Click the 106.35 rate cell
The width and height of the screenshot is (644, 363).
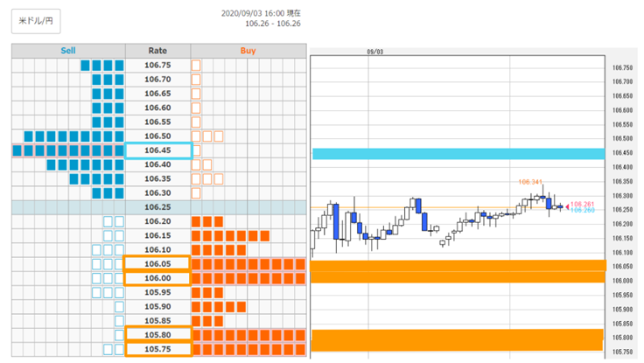[x=157, y=178]
